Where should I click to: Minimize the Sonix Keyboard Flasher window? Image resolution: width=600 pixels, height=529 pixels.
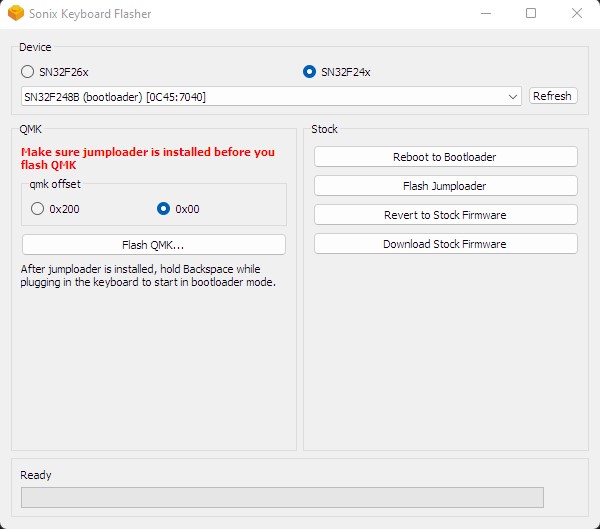click(486, 13)
